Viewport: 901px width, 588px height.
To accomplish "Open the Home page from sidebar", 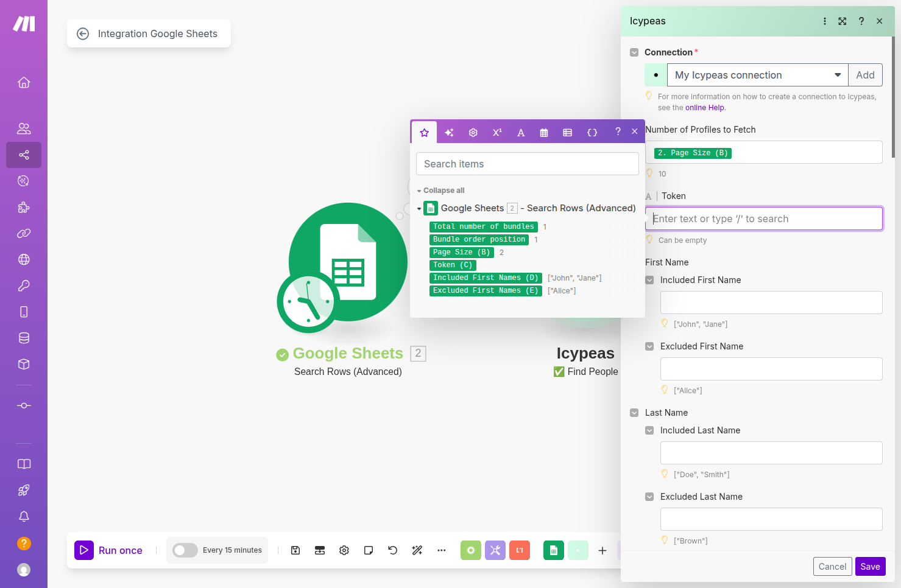I will 24,82.
